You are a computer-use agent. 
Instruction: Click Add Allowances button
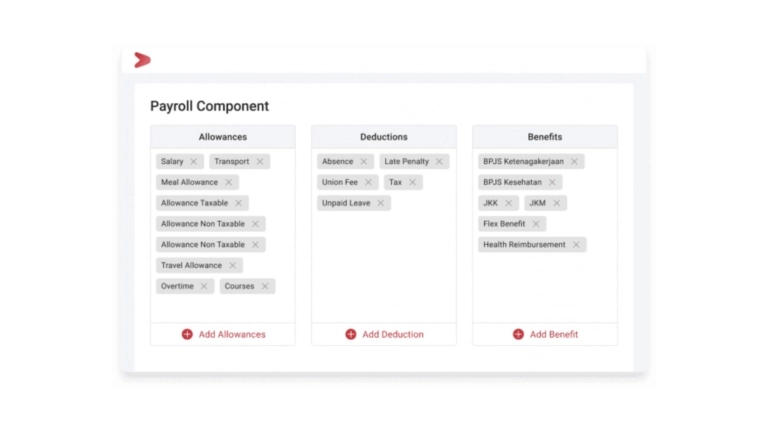(x=223, y=334)
